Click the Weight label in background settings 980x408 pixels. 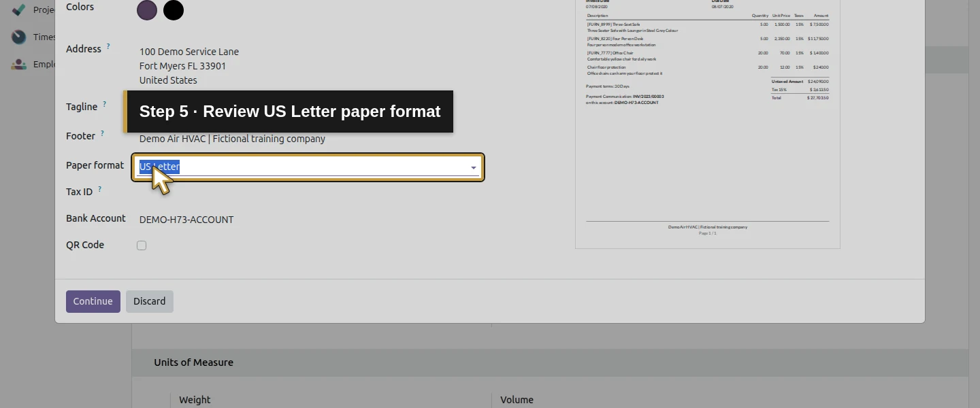[195, 400]
